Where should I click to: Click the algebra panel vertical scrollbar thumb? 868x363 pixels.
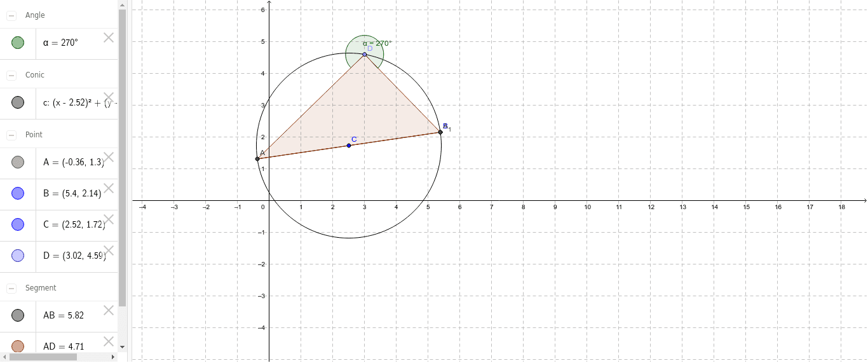click(122, 158)
